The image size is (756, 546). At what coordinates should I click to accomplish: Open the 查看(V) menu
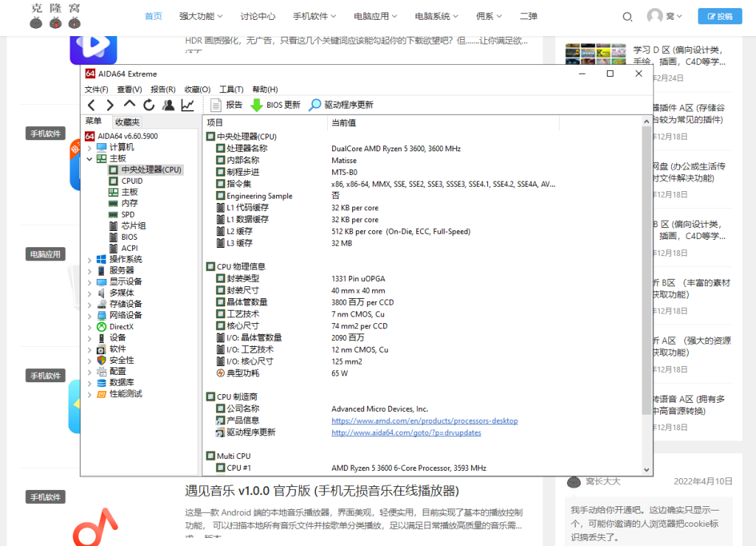(x=129, y=89)
